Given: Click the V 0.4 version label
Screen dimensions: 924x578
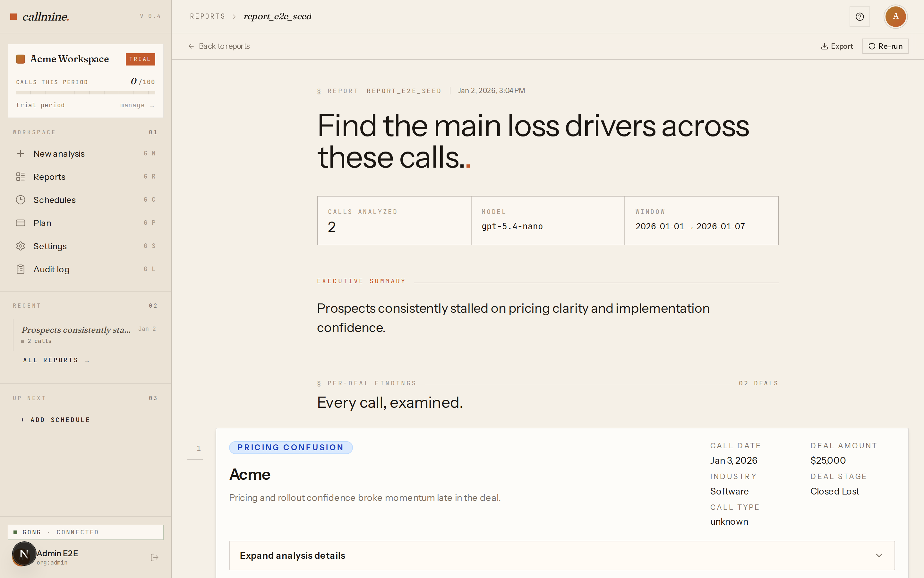Looking at the screenshot, I should [x=150, y=16].
